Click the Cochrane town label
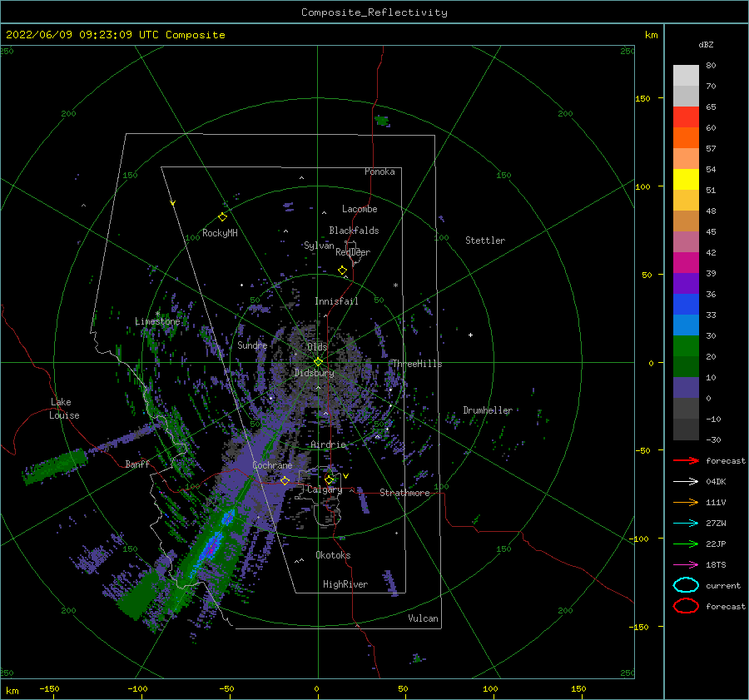749x700 pixels. [x=272, y=465]
